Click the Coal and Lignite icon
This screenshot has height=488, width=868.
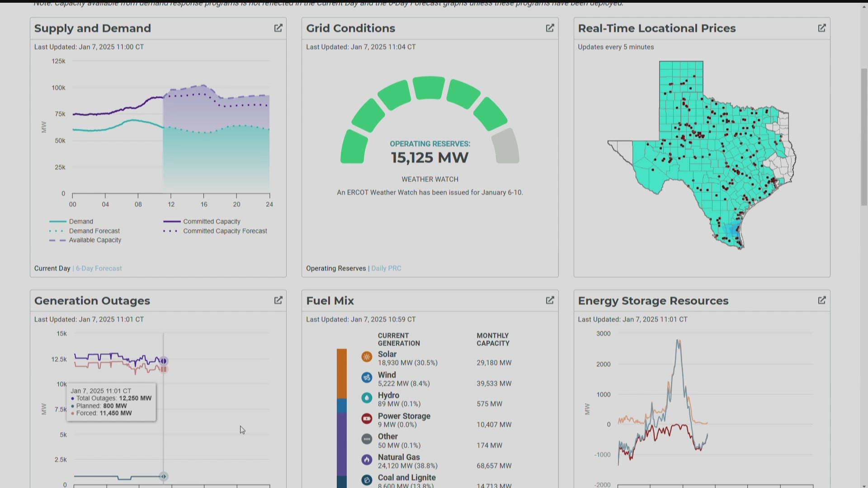(367, 480)
